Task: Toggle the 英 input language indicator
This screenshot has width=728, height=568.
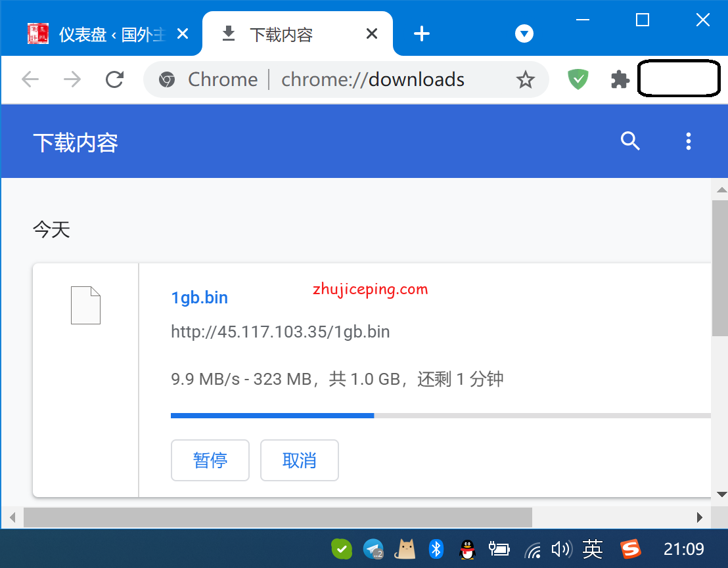Action: tap(592, 549)
